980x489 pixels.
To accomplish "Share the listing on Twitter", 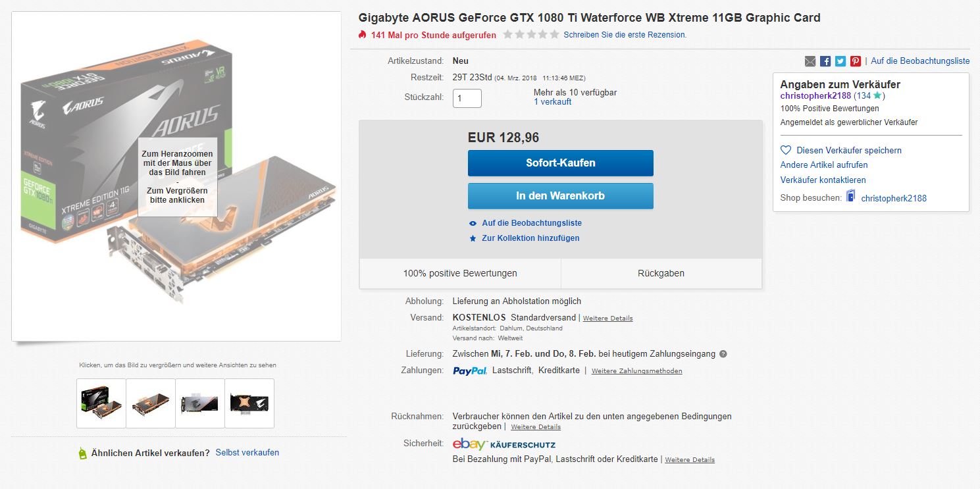I will coord(840,61).
